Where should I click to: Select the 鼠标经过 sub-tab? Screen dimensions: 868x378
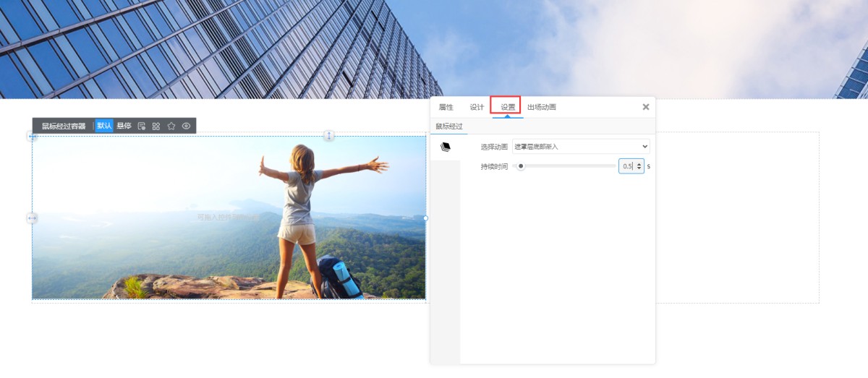point(448,126)
